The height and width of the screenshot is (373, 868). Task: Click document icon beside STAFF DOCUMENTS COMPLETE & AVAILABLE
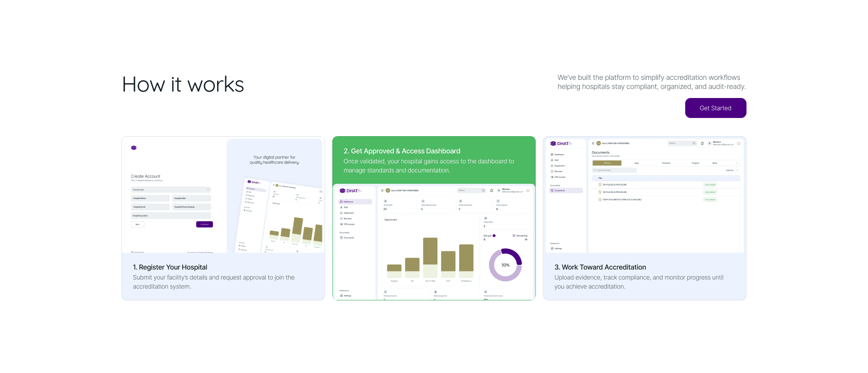600,200
